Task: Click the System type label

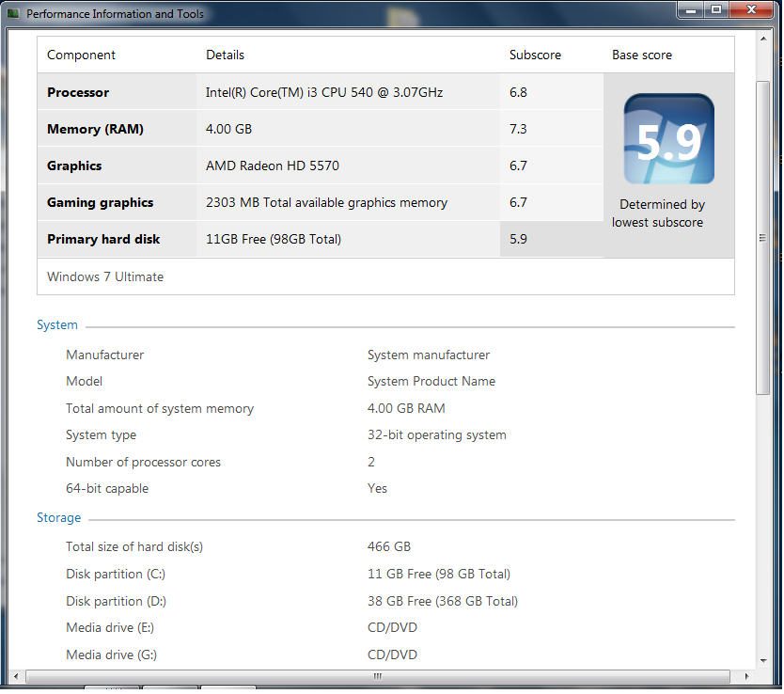Action: 101,435
